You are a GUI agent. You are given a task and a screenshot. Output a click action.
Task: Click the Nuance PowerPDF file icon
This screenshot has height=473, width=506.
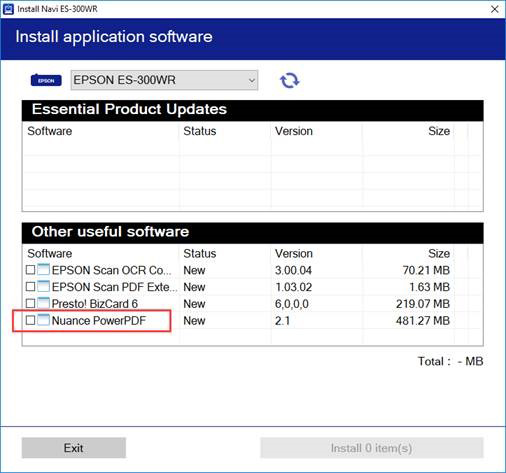tap(44, 320)
